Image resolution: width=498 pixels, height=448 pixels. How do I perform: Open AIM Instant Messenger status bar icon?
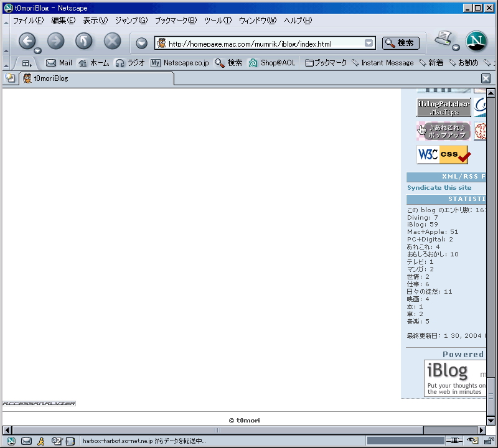coord(41,441)
